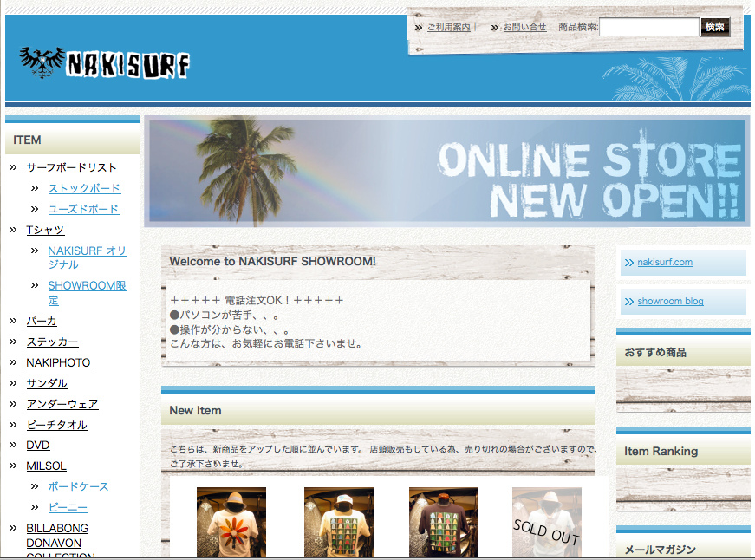This screenshot has width=755, height=560.
Task: Click arrow bullet beside ステッカー
Action: point(13,342)
